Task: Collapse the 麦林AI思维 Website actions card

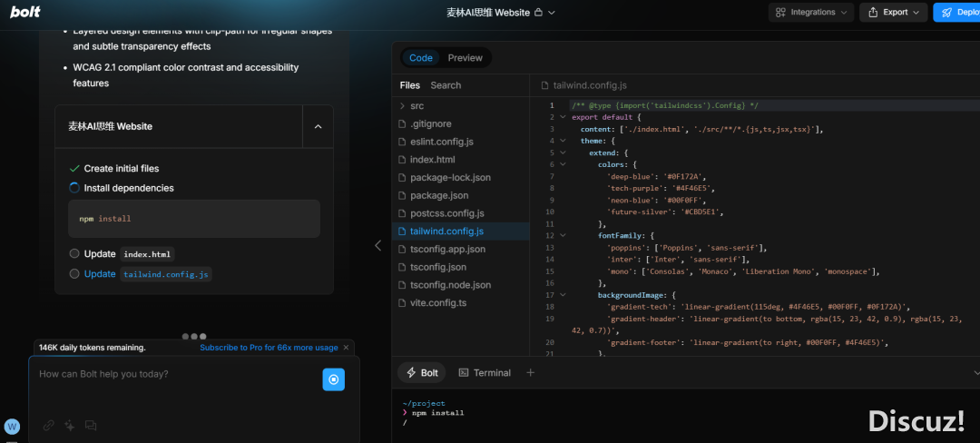Action: (318, 126)
